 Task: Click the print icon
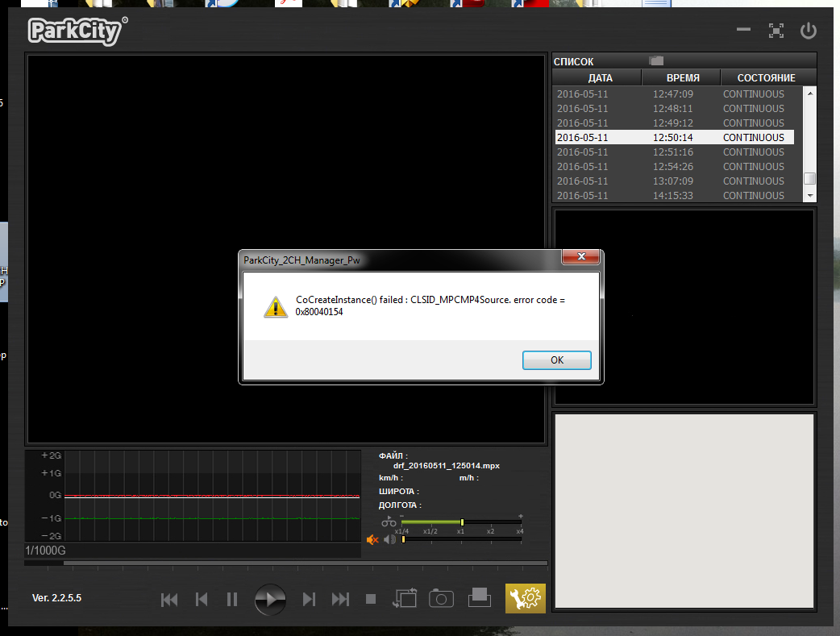[x=480, y=597]
